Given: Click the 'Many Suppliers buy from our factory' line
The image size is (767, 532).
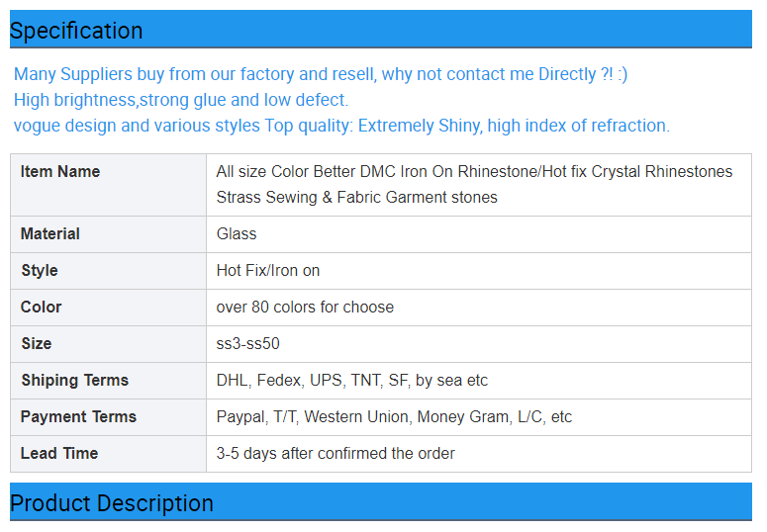Looking at the screenshot, I should point(321,74).
